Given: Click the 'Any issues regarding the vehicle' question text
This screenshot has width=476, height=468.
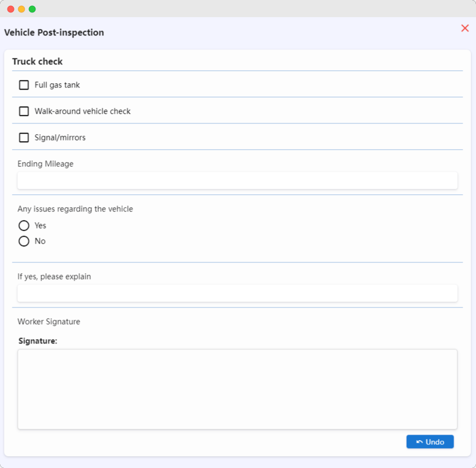Looking at the screenshot, I should (75, 209).
